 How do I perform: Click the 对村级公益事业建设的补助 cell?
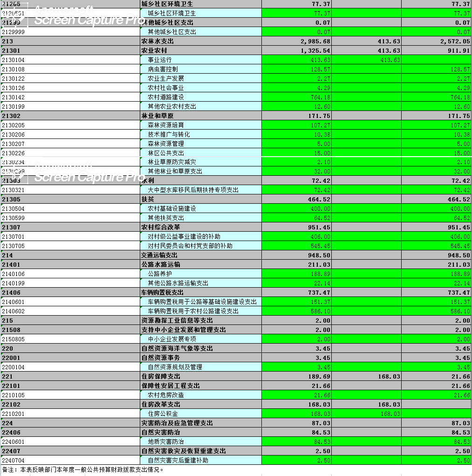tap(201, 236)
